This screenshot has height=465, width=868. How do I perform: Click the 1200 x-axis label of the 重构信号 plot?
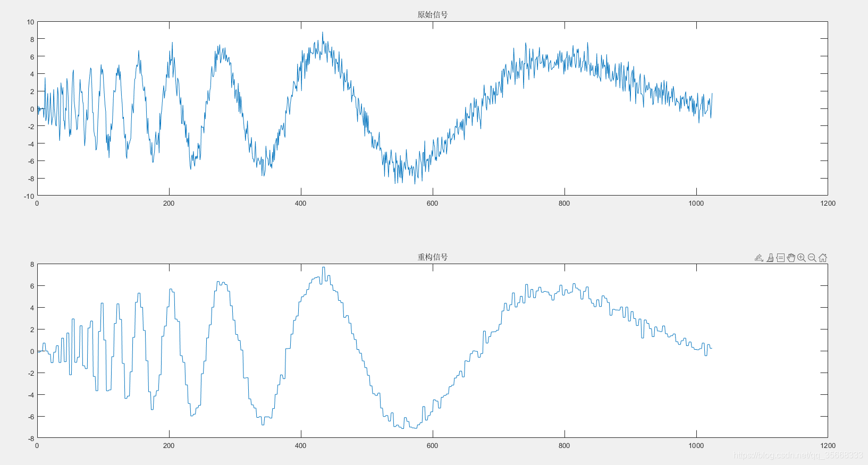[x=828, y=445]
